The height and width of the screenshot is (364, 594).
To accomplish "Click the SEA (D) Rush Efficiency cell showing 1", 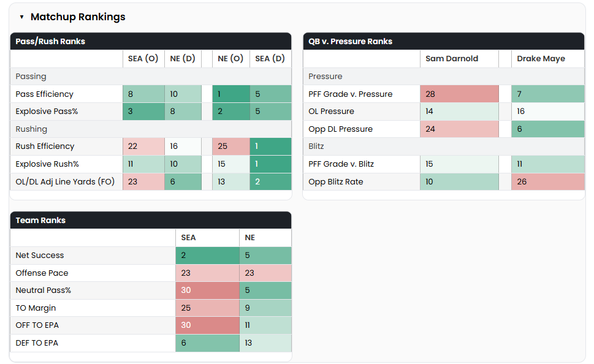I will (270, 146).
